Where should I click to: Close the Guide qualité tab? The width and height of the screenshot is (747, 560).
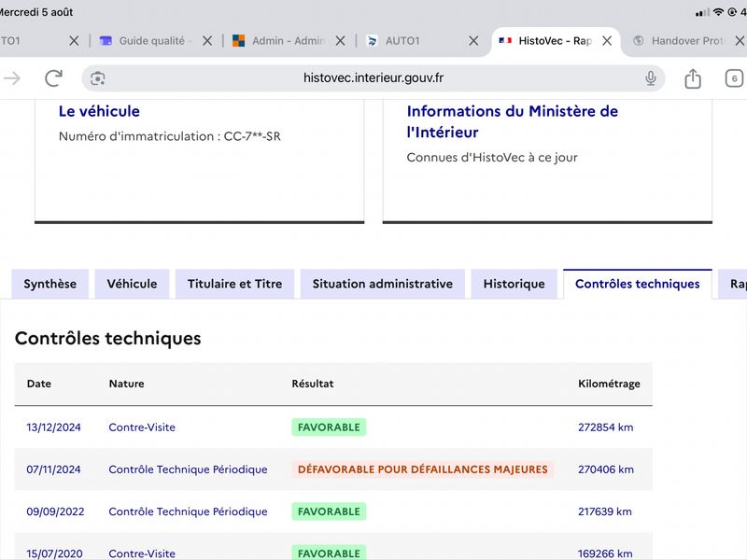207,41
